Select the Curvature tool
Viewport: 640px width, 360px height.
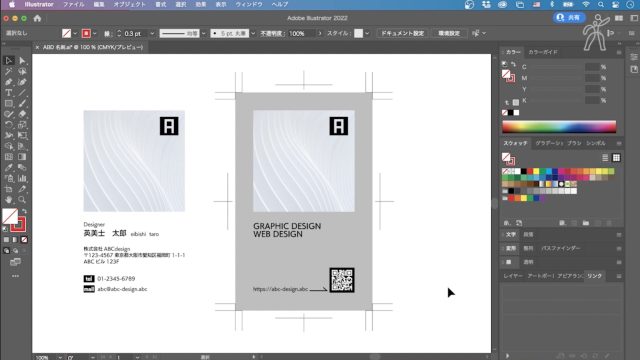(x=22, y=82)
